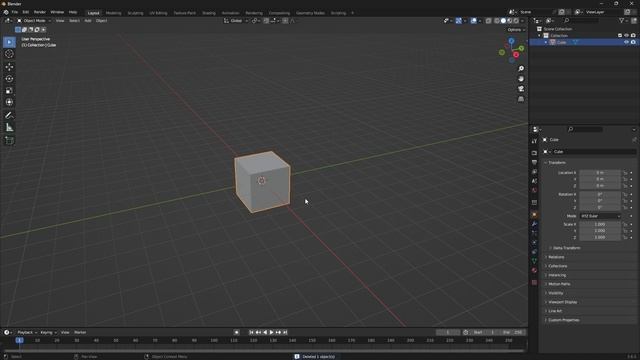Open the XYZ Euler rotation mode dropdown

click(x=600, y=216)
